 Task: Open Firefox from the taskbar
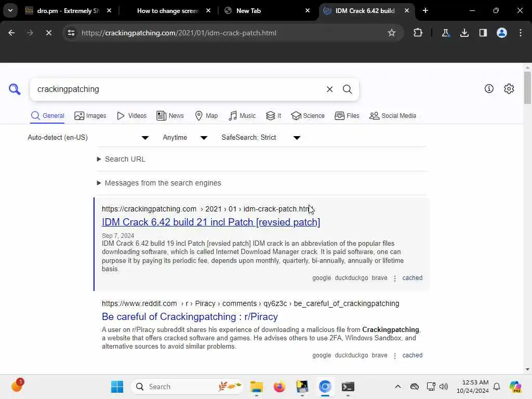click(279, 387)
